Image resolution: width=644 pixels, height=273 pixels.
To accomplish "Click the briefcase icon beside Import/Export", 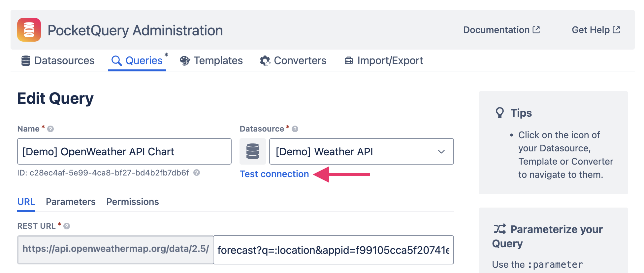I will tap(349, 60).
